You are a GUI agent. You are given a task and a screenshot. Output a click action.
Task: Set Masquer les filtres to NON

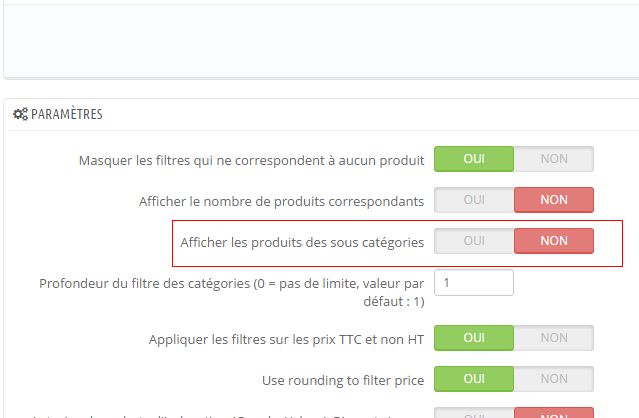554,159
